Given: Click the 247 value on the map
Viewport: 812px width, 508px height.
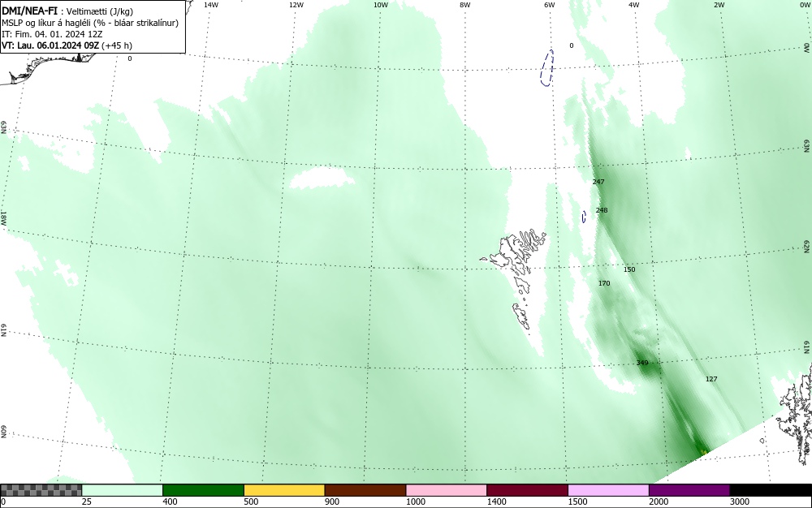Looking at the screenshot, I should pyautogui.click(x=598, y=182).
